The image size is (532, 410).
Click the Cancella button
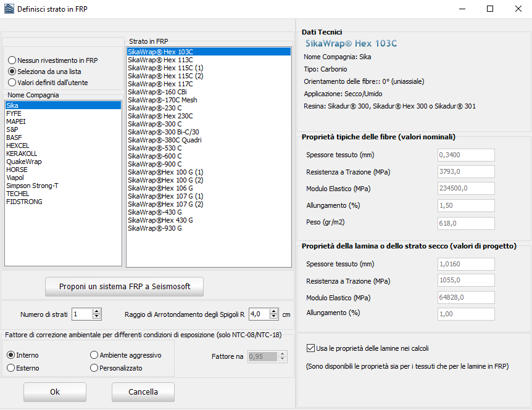click(143, 392)
